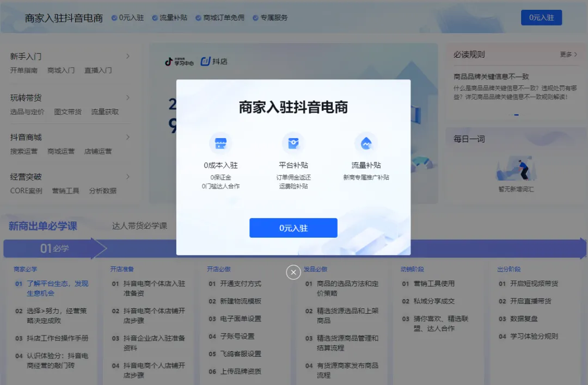The height and width of the screenshot is (385, 588).
Task: Open 更多 in the 必读规则 panel
Action: [x=568, y=54]
